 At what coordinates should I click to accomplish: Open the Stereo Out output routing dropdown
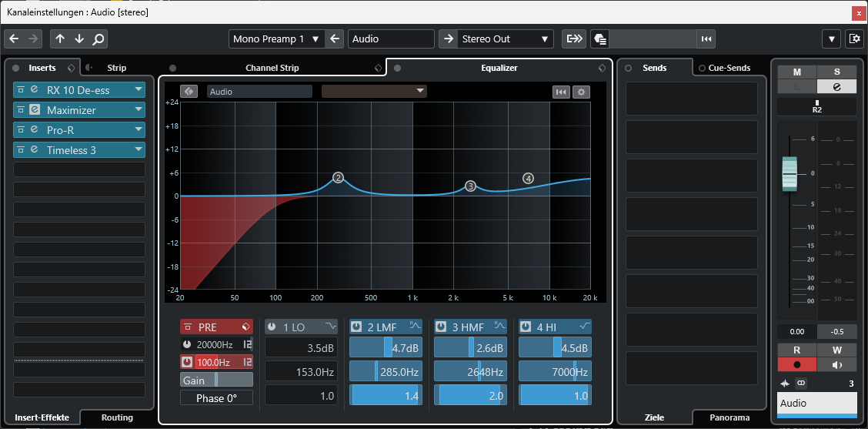tap(496, 39)
